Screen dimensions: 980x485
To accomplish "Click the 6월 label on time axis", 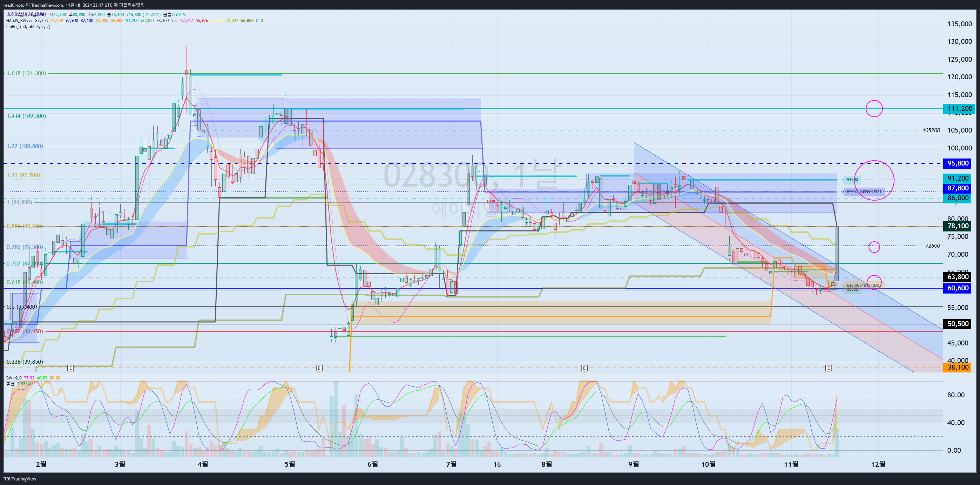I will click(x=373, y=464).
